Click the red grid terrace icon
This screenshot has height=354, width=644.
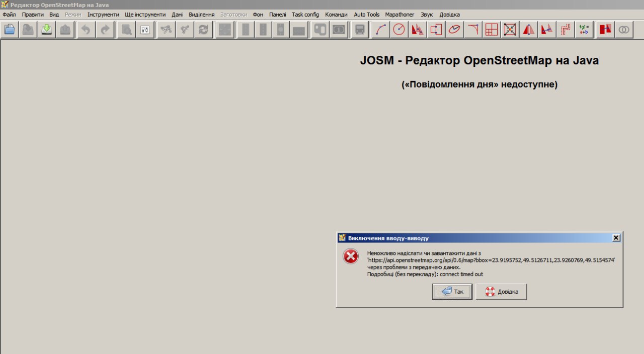coord(492,30)
